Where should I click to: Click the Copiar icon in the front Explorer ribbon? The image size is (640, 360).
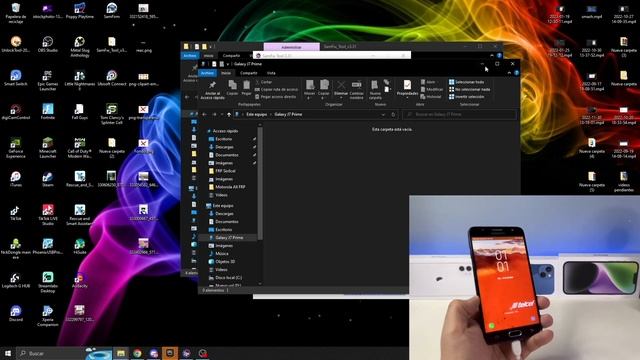pos(232,87)
